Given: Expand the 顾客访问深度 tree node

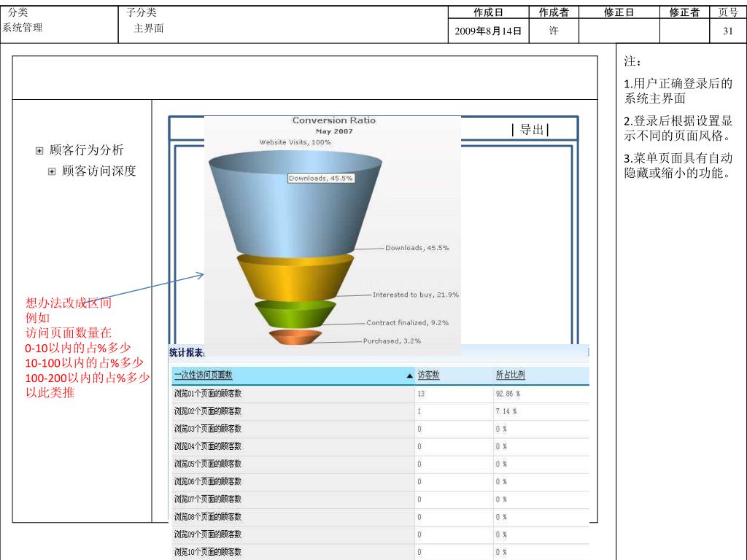Looking at the screenshot, I should 52,172.
